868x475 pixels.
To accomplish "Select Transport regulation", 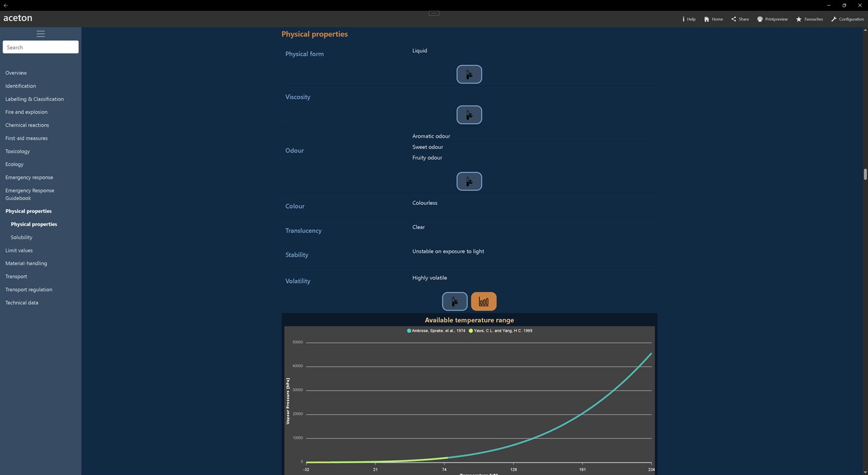I will coord(29,289).
